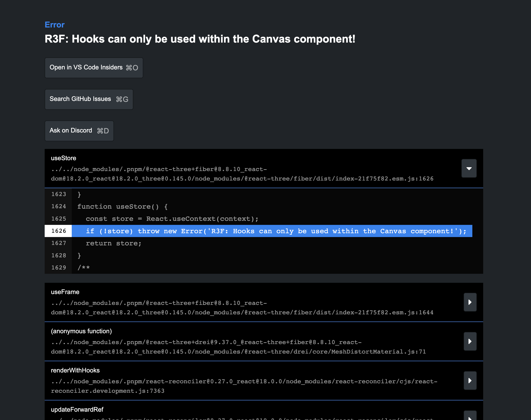Image resolution: width=531 pixels, height=420 pixels.
Task: Click the blue Error label
Action: point(54,25)
